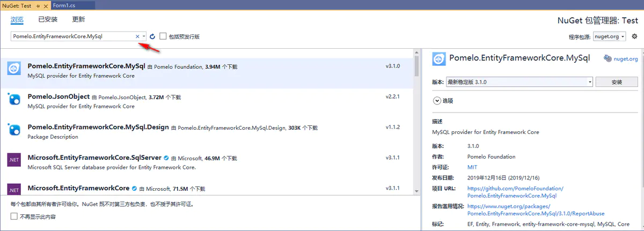The image size is (644, 231).
Task: Click author name Pomelo Foundation in details
Action: coord(491,157)
